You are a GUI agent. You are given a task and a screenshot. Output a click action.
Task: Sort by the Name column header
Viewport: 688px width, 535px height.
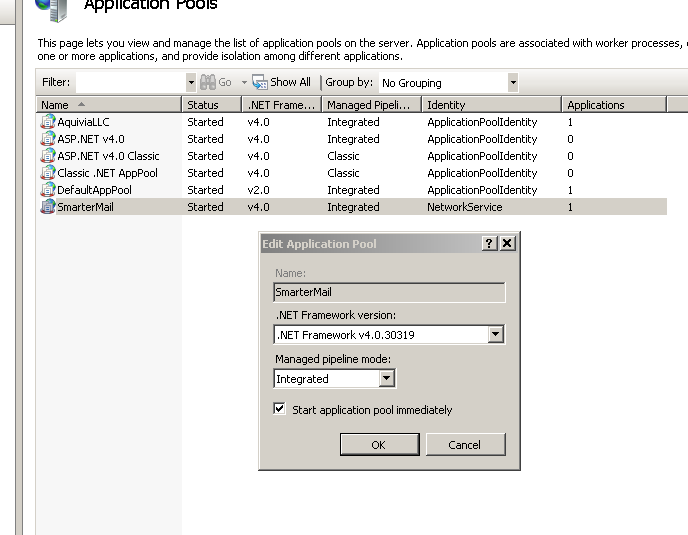point(108,105)
